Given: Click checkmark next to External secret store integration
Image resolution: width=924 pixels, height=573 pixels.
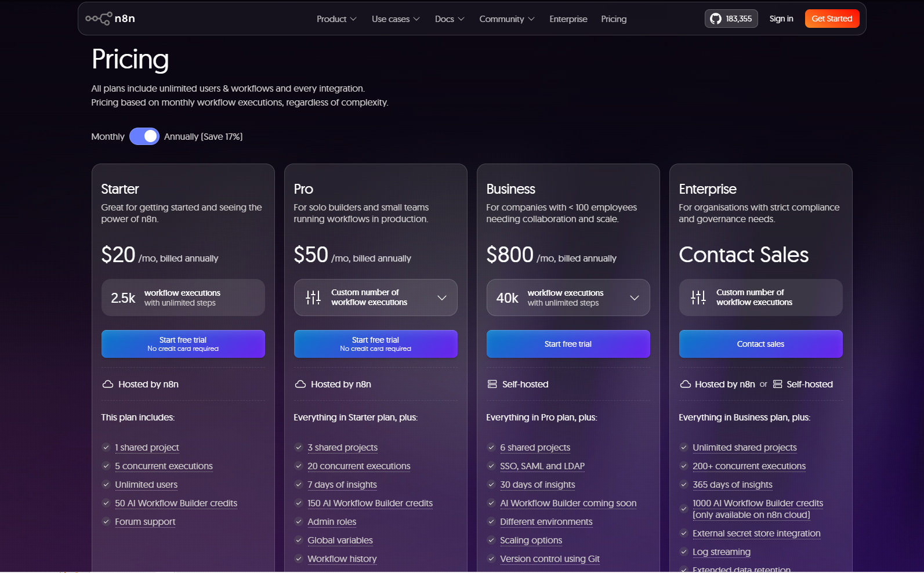Looking at the screenshot, I should [x=684, y=533].
